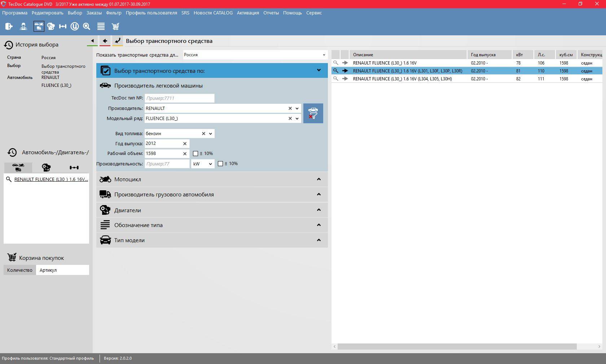Image resolution: width=606 pixels, height=364 pixels.
Task: Sort by Описание column header
Action: [x=408, y=55]
